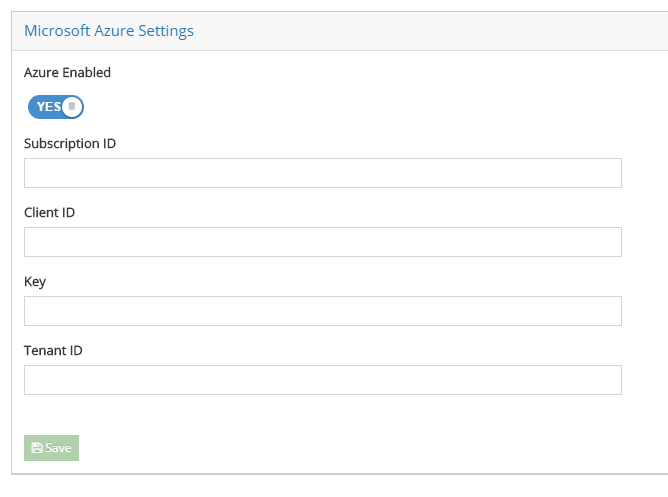Click the Azure Enabled label

pyautogui.click(x=67, y=72)
